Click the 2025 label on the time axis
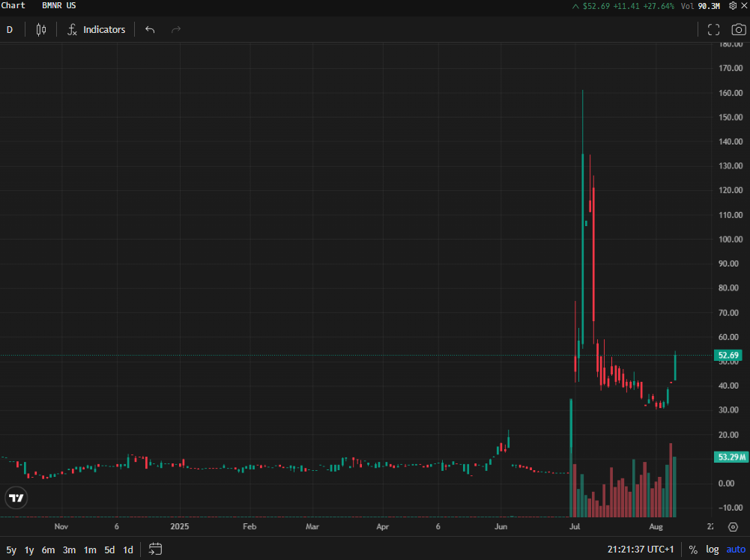The width and height of the screenshot is (750, 560). click(x=180, y=526)
